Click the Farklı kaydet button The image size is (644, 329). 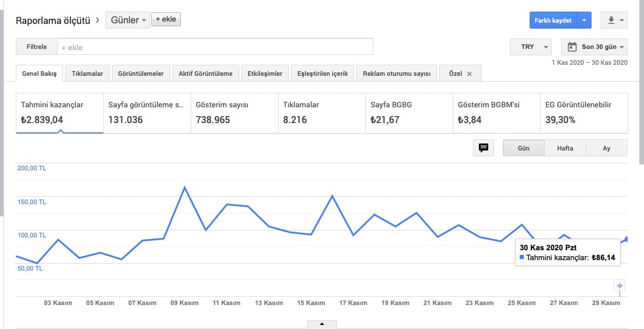point(553,20)
